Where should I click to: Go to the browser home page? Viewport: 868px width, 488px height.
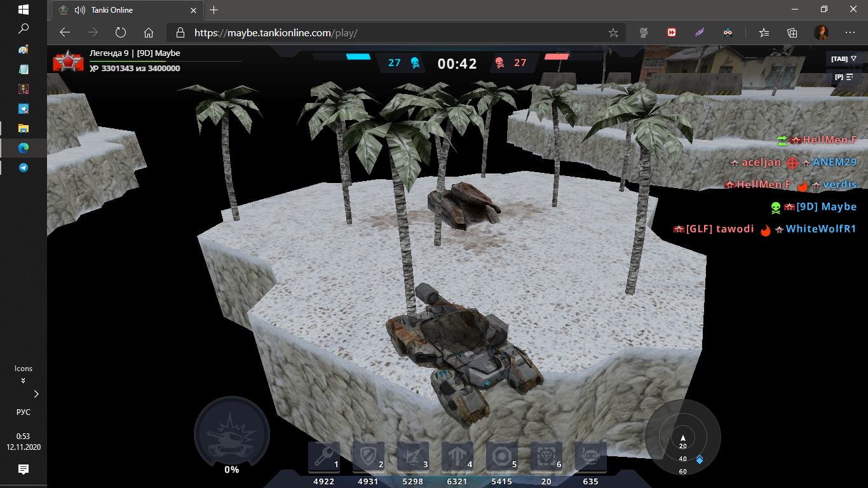pos(149,32)
